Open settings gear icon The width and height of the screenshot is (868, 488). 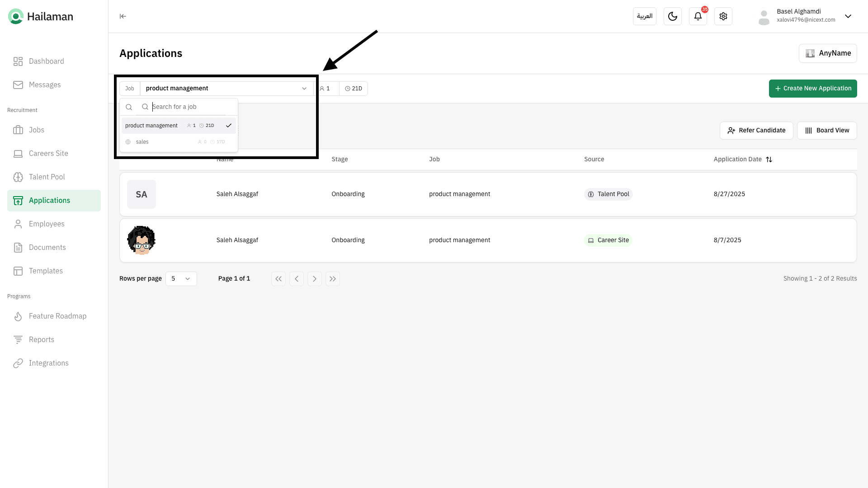[x=723, y=16]
